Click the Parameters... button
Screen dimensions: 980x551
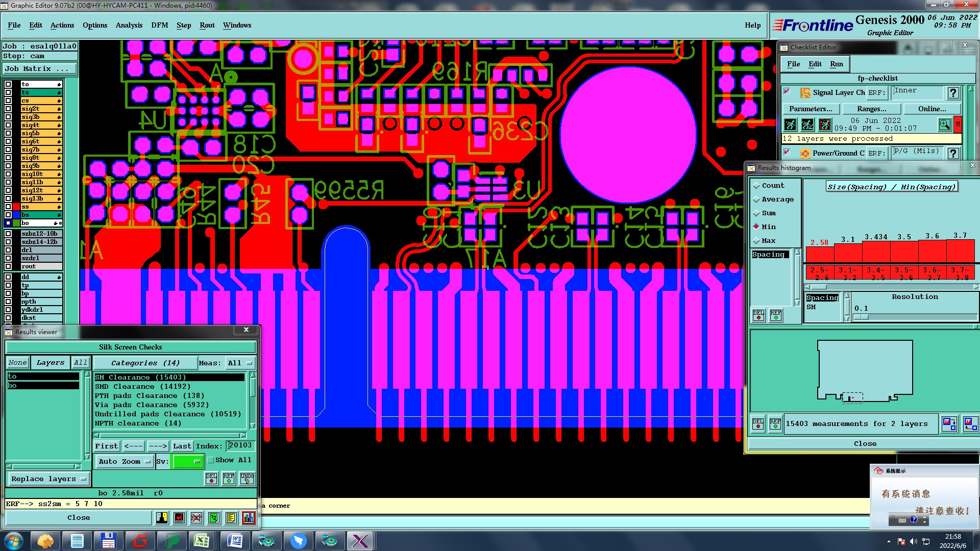pyautogui.click(x=810, y=109)
